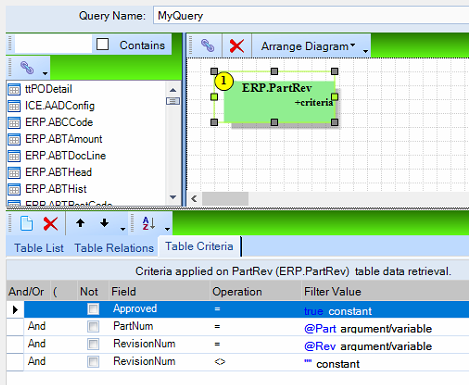
Task: Click the A-Z sort icon
Action: coord(149,223)
